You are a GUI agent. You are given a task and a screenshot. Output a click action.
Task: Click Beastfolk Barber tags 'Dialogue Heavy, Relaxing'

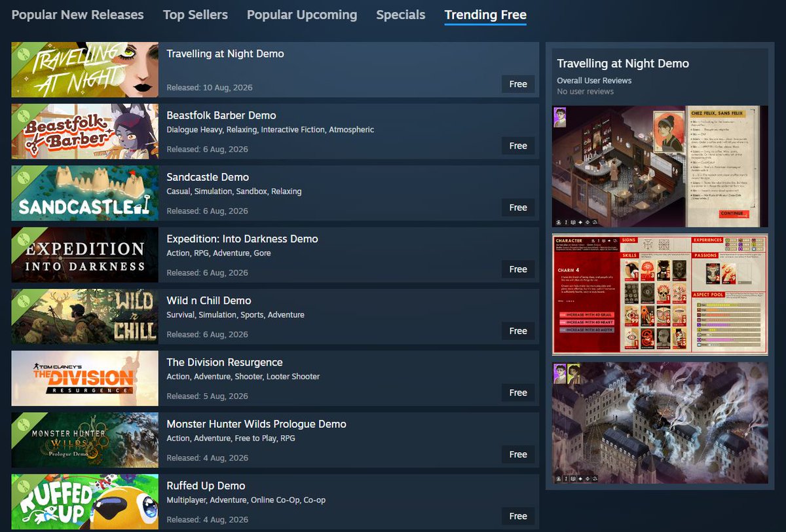click(x=212, y=130)
